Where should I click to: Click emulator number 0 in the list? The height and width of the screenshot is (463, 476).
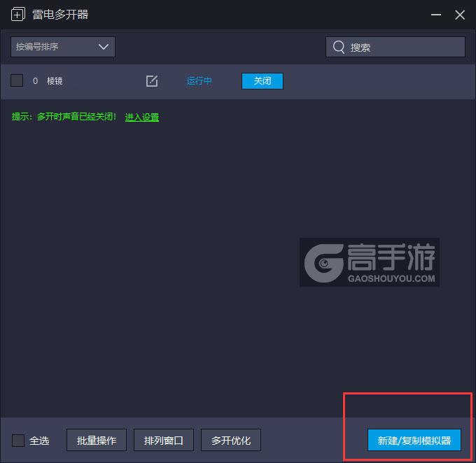tap(35, 81)
